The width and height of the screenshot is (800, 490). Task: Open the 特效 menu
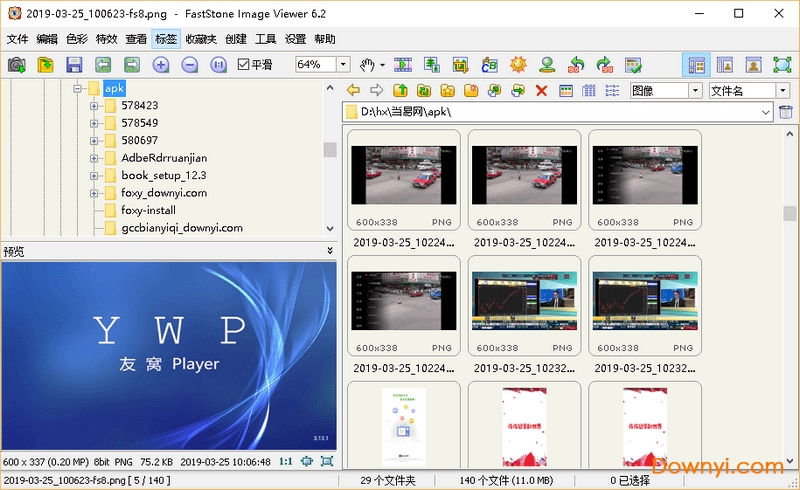pyautogui.click(x=106, y=39)
